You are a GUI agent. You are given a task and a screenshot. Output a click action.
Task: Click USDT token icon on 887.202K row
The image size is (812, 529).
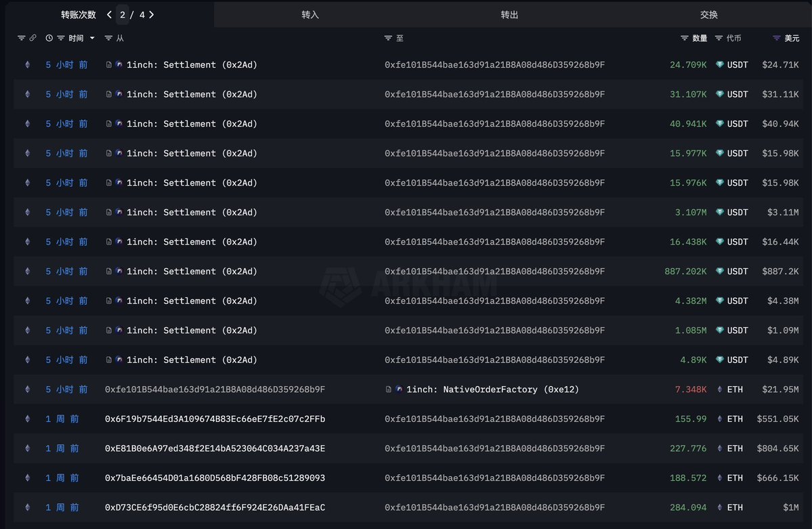pyautogui.click(x=720, y=271)
